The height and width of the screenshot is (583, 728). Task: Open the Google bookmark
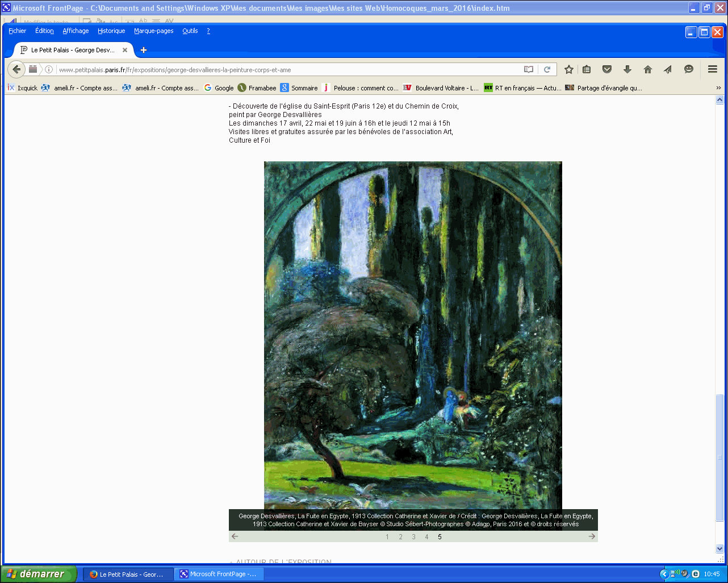click(x=219, y=88)
